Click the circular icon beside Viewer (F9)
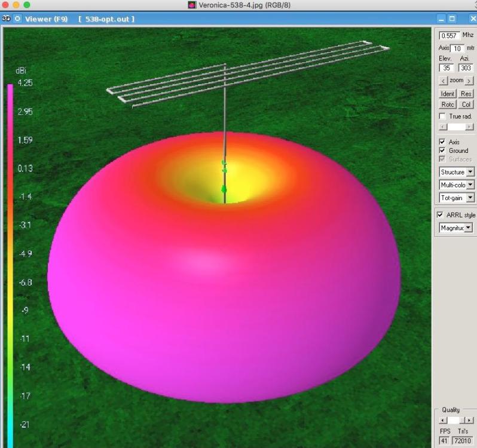This screenshot has width=477, height=448. click(17, 19)
